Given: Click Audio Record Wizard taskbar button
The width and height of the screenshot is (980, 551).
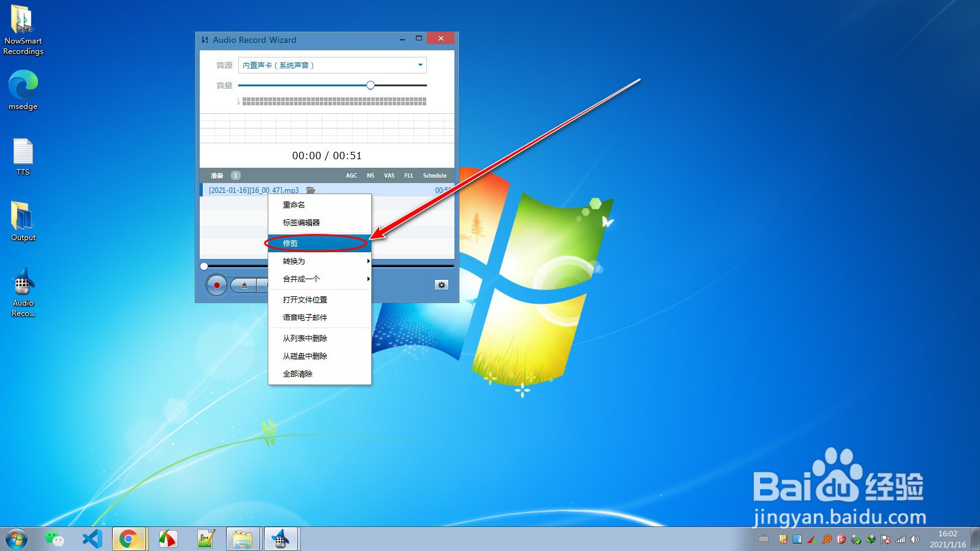Looking at the screenshot, I should (x=281, y=539).
